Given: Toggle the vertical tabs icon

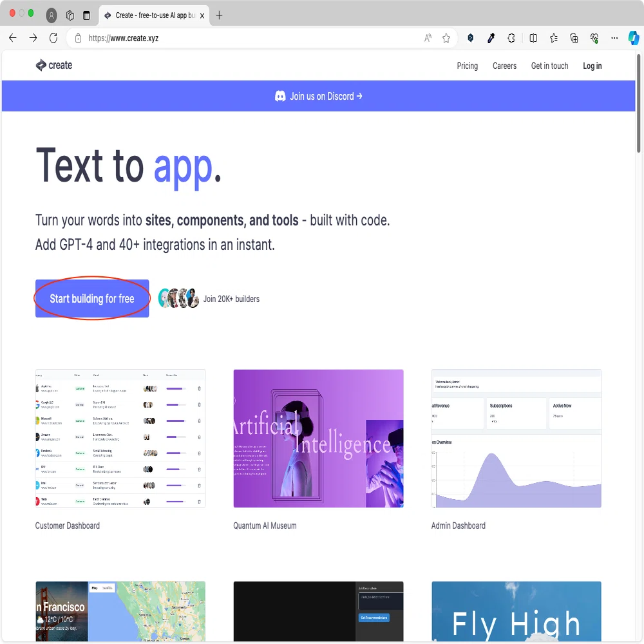Looking at the screenshot, I should coord(86,15).
